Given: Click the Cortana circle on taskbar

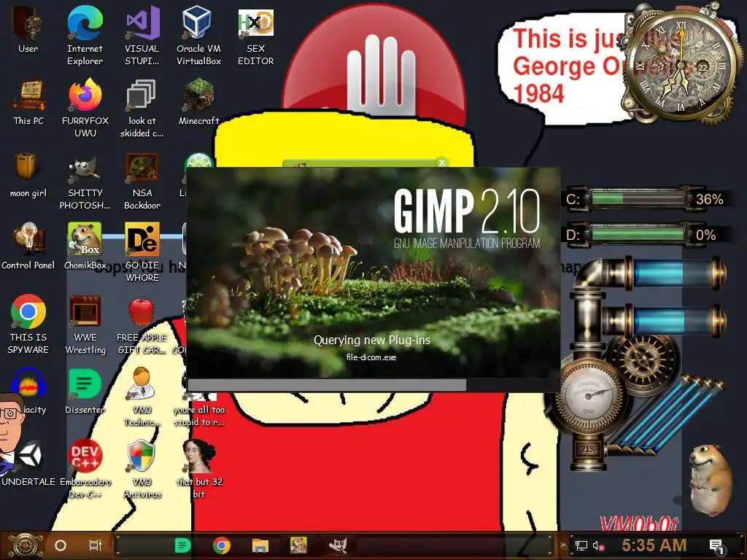Looking at the screenshot, I should [x=60, y=545].
